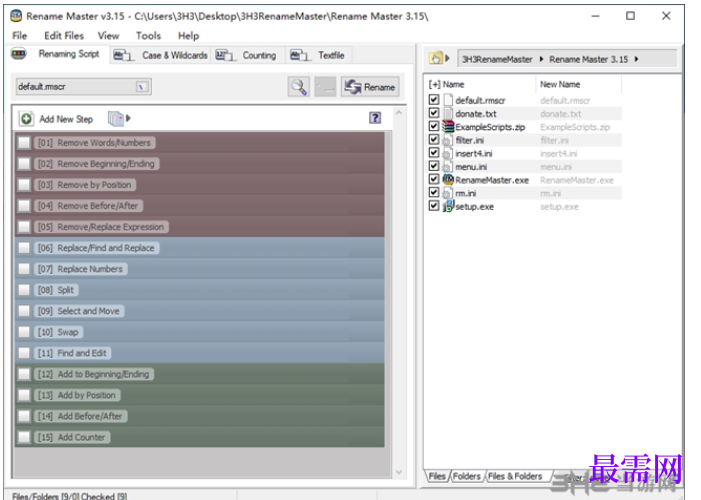The height and width of the screenshot is (500, 701).
Task: Click the default.rmscr file icon
Action: tap(448, 100)
